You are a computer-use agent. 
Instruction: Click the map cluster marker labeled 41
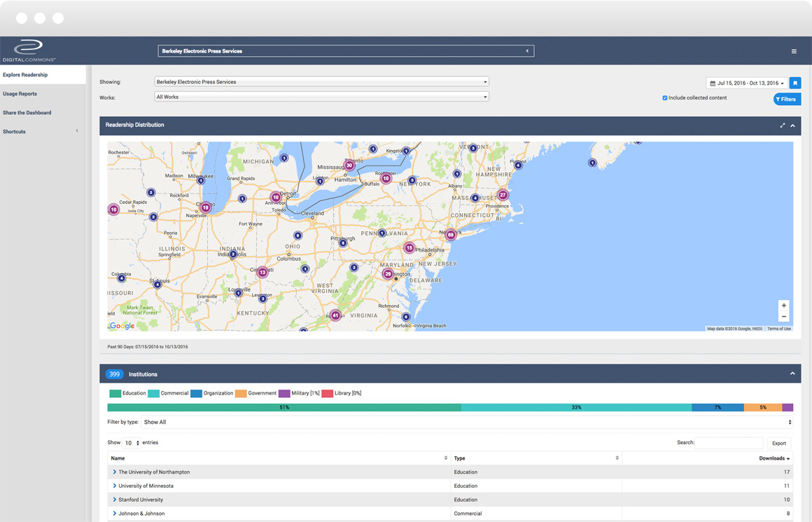(335, 315)
